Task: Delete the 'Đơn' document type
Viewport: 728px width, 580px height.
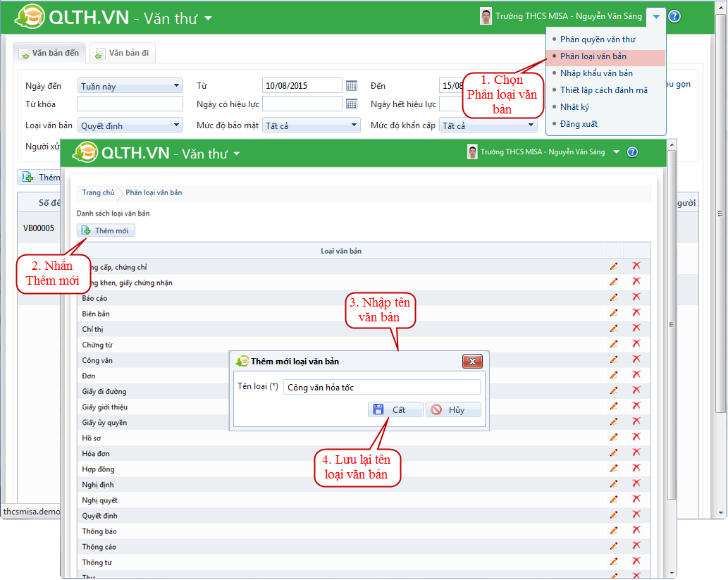Action: pyautogui.click(x=636, y=375)
